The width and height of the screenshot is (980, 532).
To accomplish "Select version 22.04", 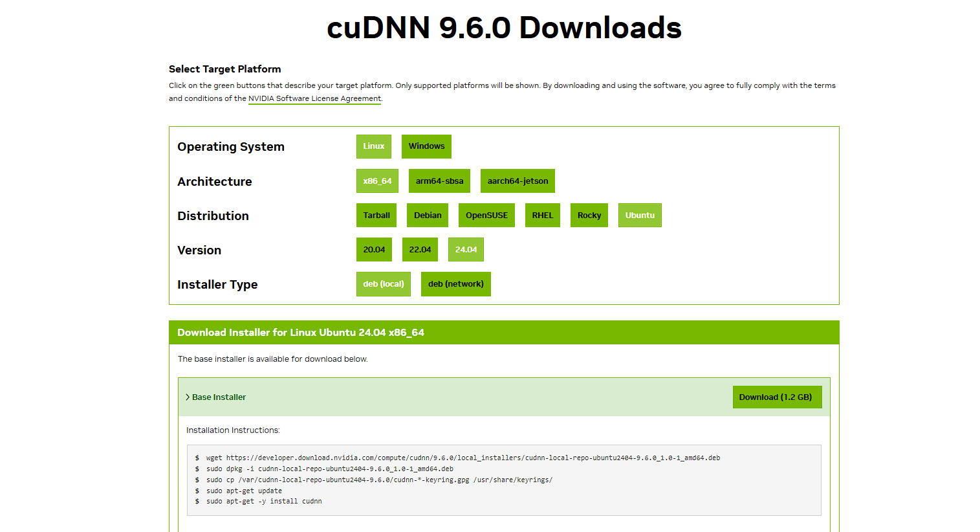I will [420, 250].
